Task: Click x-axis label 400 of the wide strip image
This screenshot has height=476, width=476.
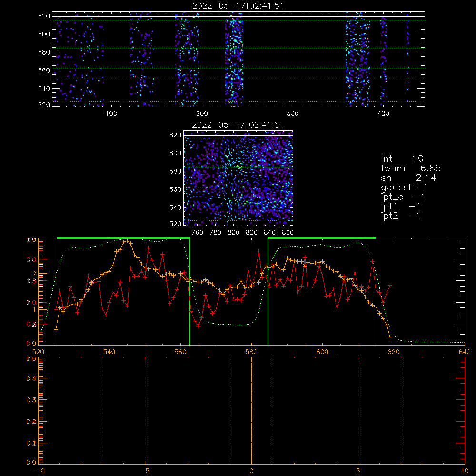Action: tap(383, 114)
